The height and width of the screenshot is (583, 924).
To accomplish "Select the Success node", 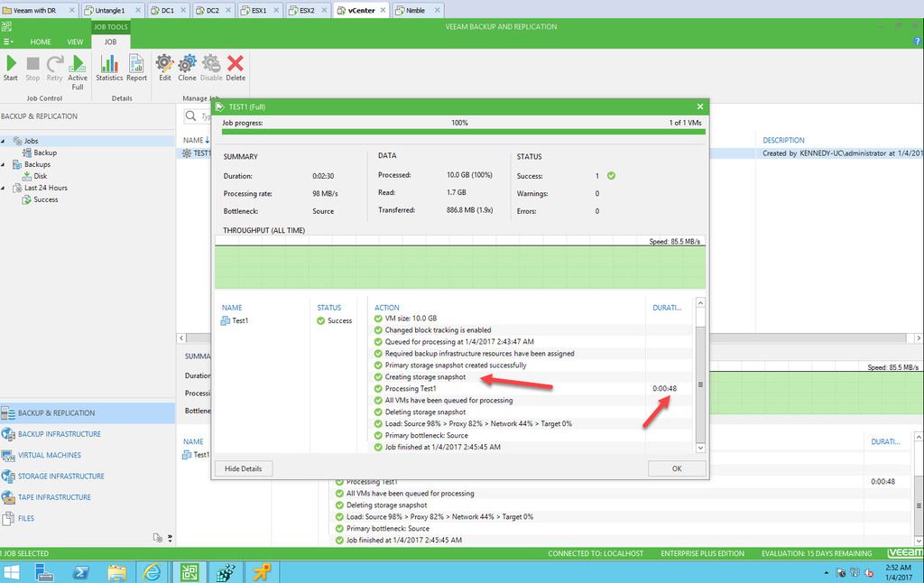I will click(x=45, y=199).
